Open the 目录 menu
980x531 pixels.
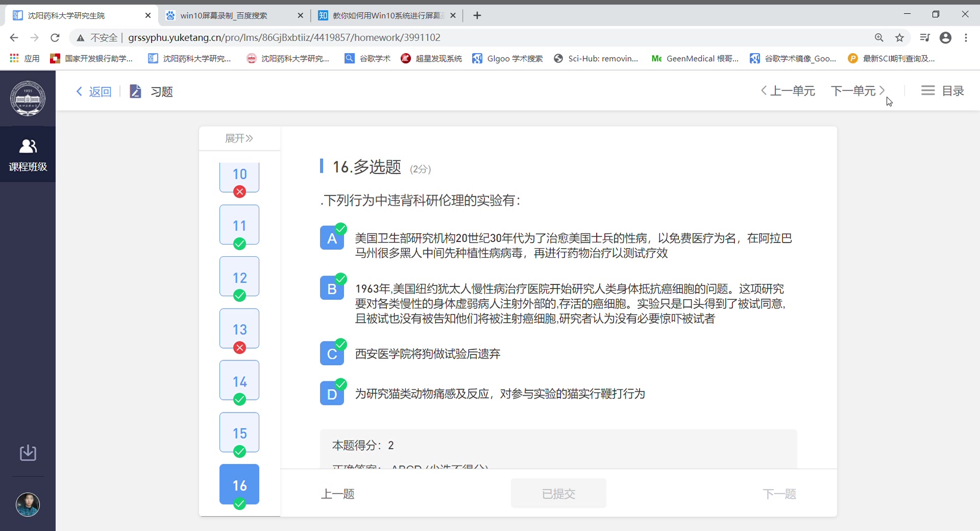(942, 91)
